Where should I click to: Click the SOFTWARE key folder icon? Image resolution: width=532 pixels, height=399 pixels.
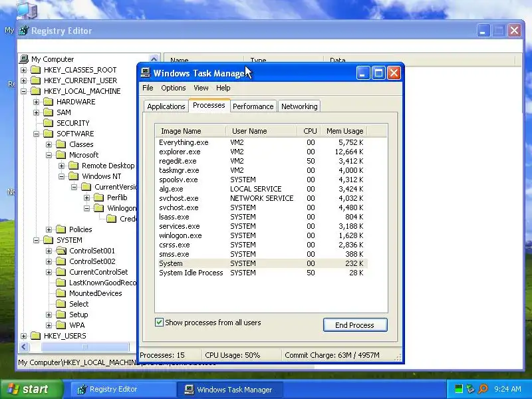tap(48, 134)
